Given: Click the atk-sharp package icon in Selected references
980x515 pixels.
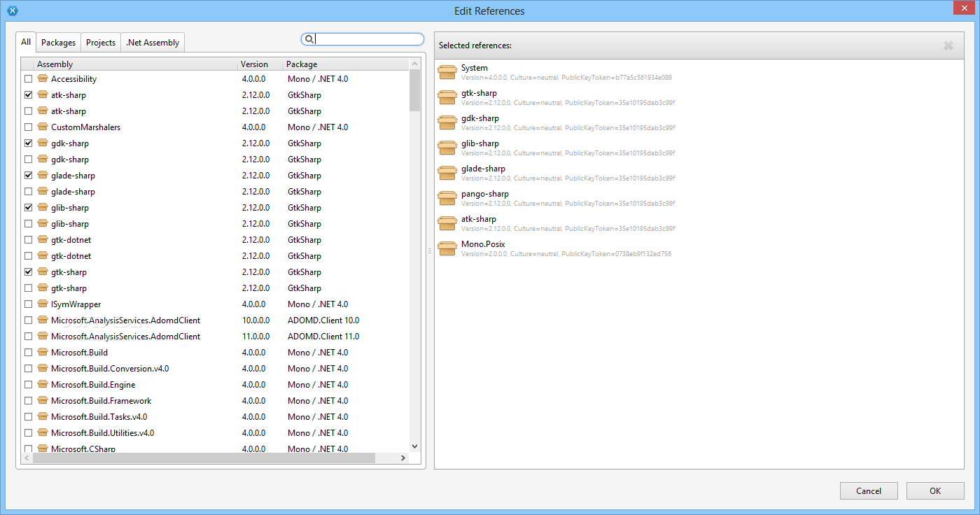Looking at the screenshot, I should pyautogui.click(x=447, y=223).
